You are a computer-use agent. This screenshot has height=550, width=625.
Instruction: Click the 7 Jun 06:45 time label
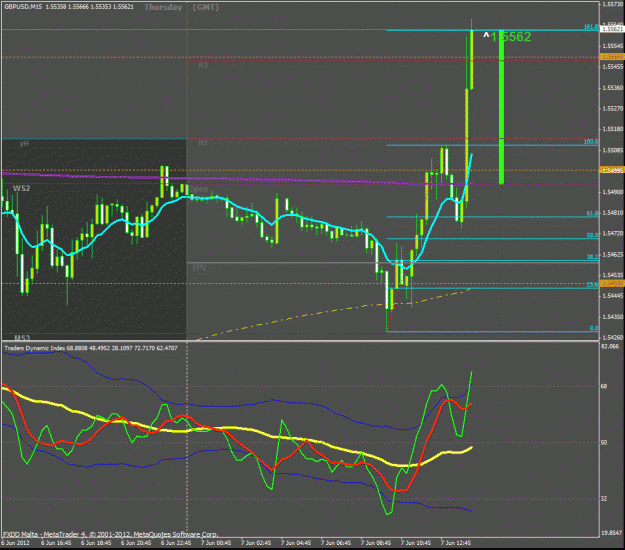point(336,543)
